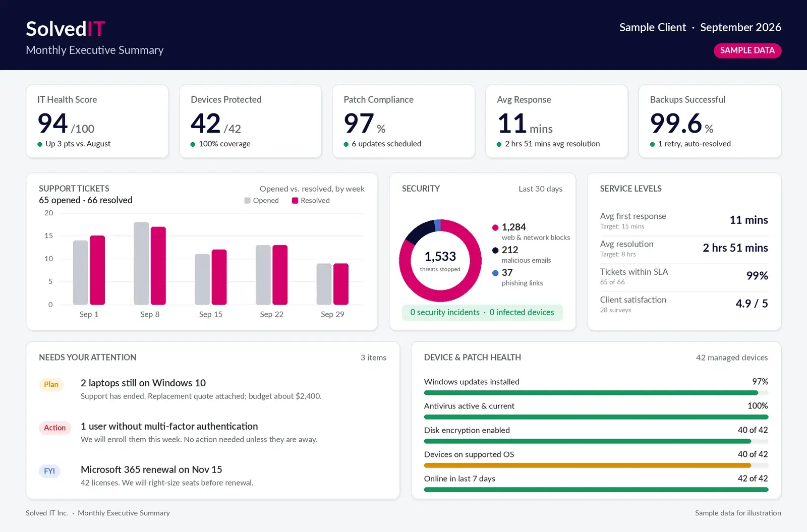
Task: Click the Last 30 days label
Action: tap(540, 189)
